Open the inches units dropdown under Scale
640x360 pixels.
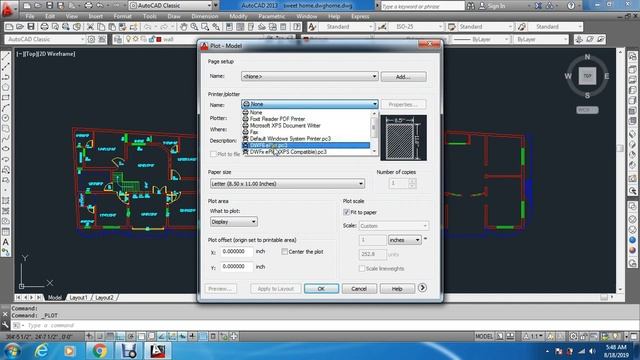click(404, 240)
